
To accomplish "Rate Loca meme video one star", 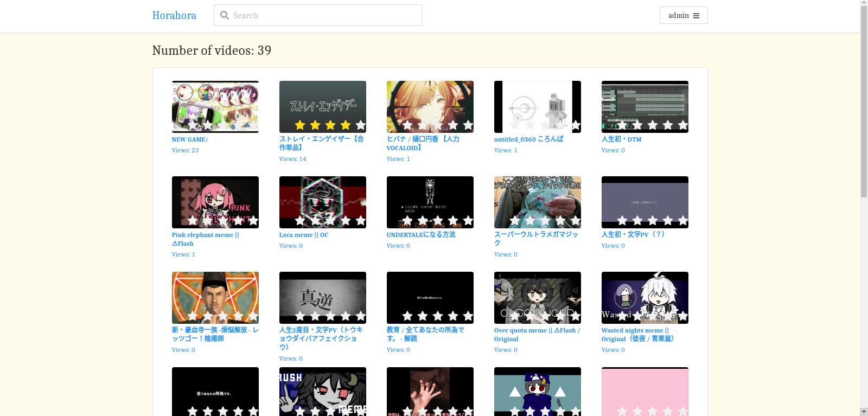I will tap(300, 221).
